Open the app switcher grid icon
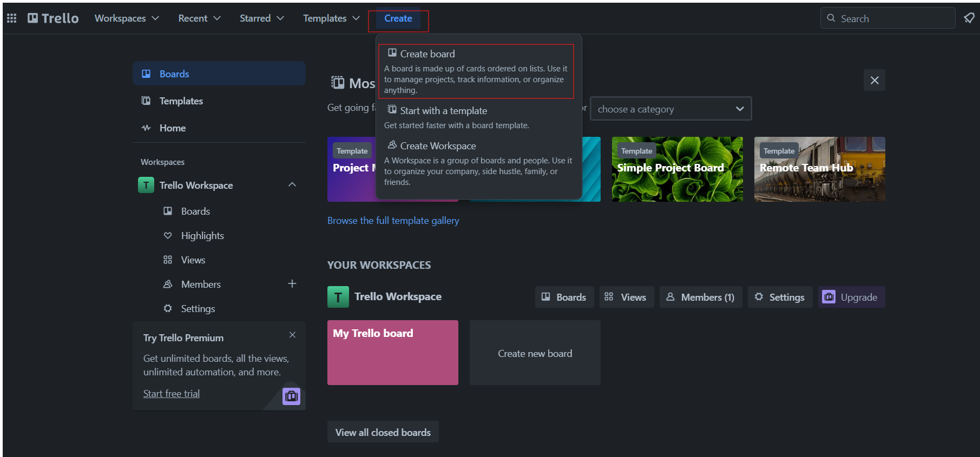Viewport: 980px width, 457px height. tap(11, 18)
